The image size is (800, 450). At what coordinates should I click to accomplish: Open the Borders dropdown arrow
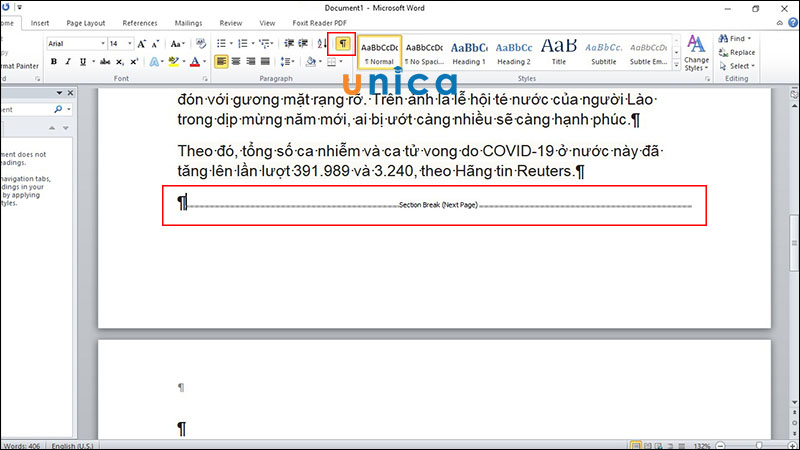(x=341, y=62)
